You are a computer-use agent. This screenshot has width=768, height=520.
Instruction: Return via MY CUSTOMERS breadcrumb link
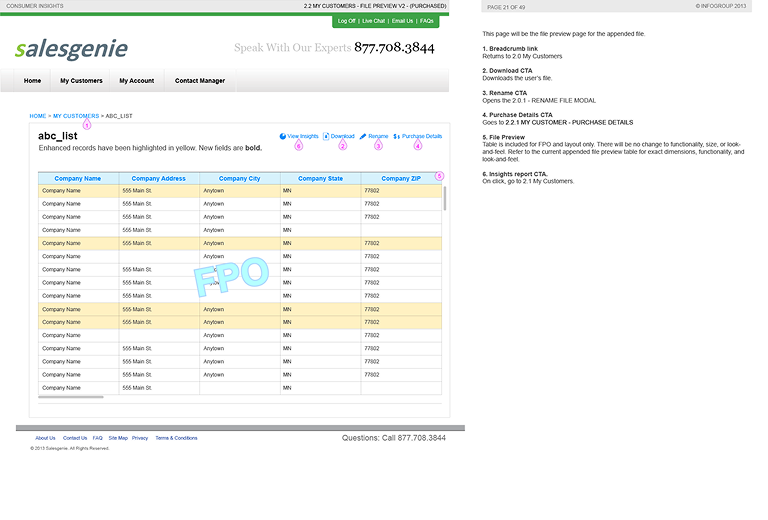coord(76,116)
